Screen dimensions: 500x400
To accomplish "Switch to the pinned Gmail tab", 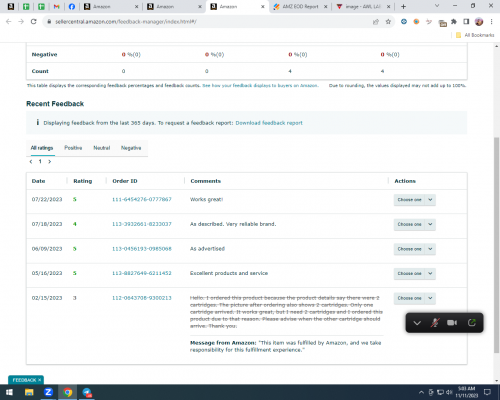I will pyautogui.click(x=56, y=6).
